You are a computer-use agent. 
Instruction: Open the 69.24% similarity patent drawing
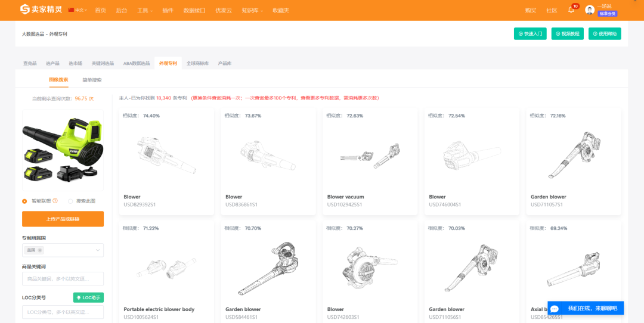coord(574,268)
